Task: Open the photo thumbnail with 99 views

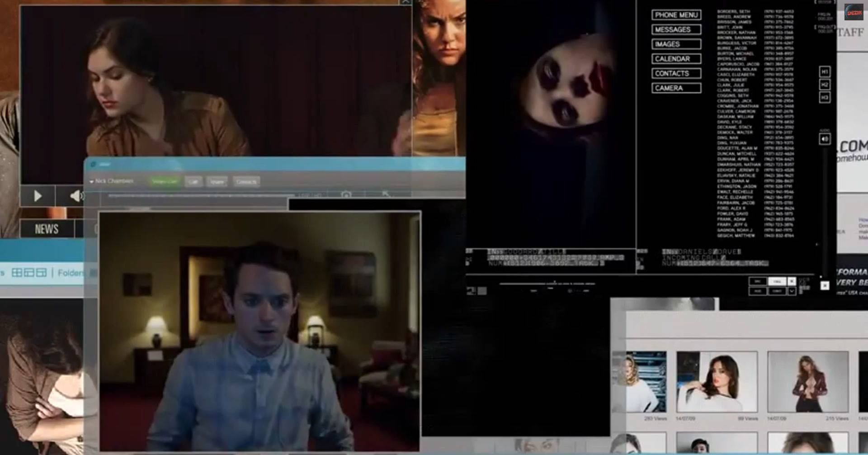Action: (717, 382)
